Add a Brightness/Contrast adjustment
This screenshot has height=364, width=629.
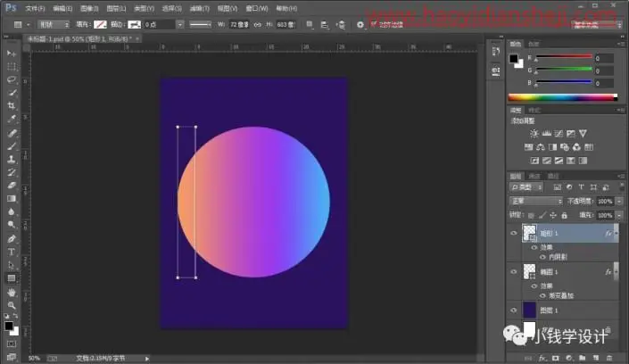534,134
